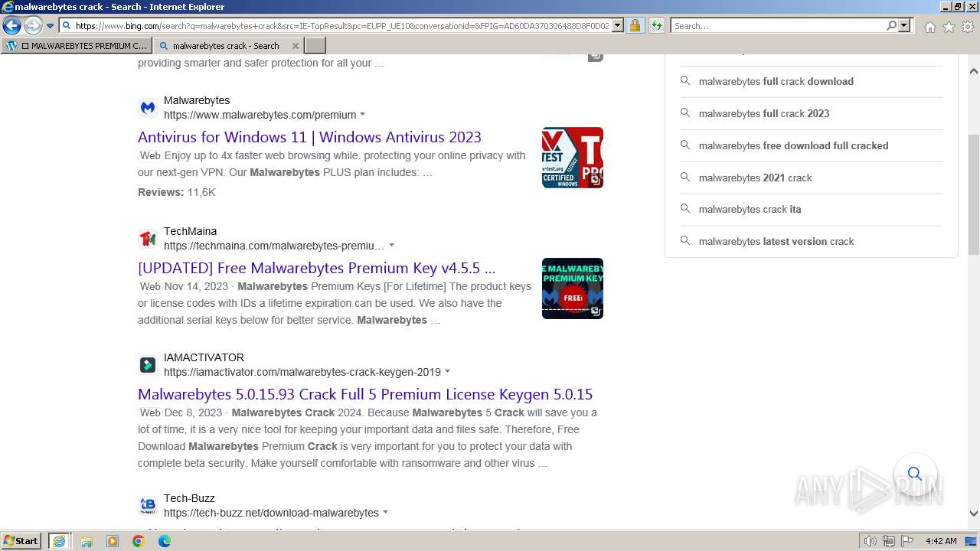Select suggestion malwarebytes free download full cracked

793,145
